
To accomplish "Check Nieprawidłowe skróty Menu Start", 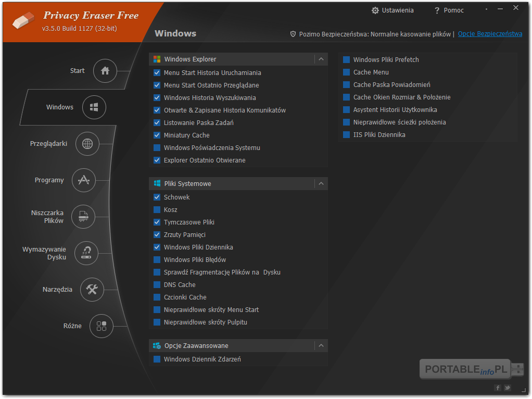I will click(x=157, y=310).
